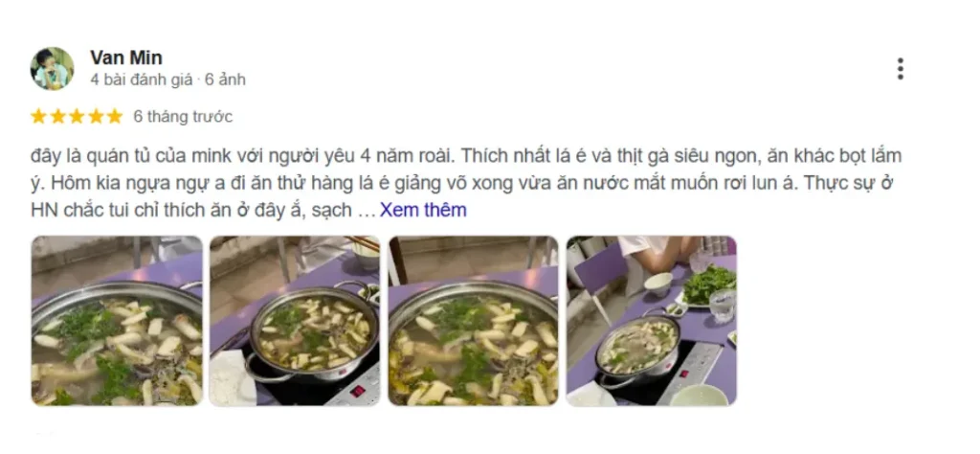Image resolution: width=980 pixels, height=454 pixels.
Task: Open the fourth photo with herbs plate
Action: tap(651, 321)
